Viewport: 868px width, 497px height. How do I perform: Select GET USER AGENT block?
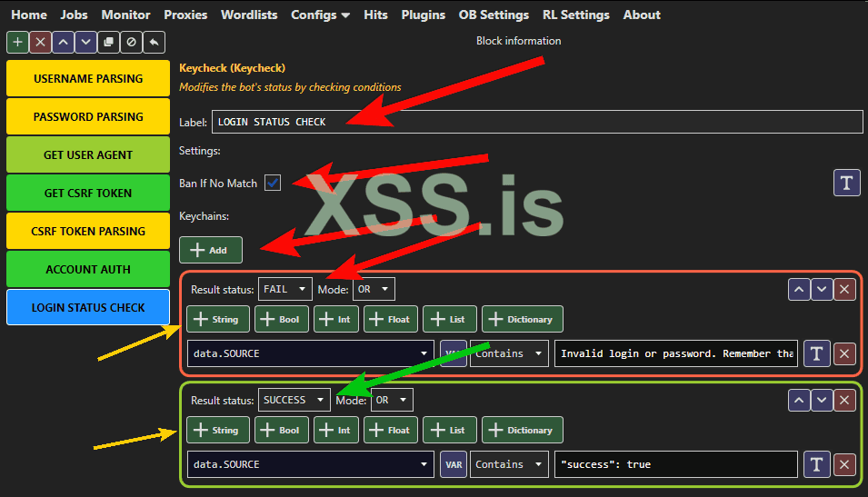88,155
